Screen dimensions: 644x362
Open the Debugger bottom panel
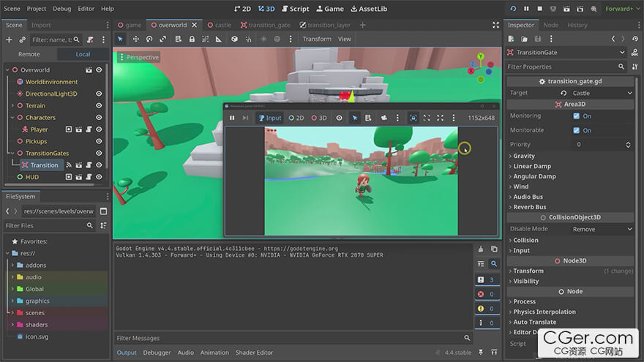[x=157, y=352]
